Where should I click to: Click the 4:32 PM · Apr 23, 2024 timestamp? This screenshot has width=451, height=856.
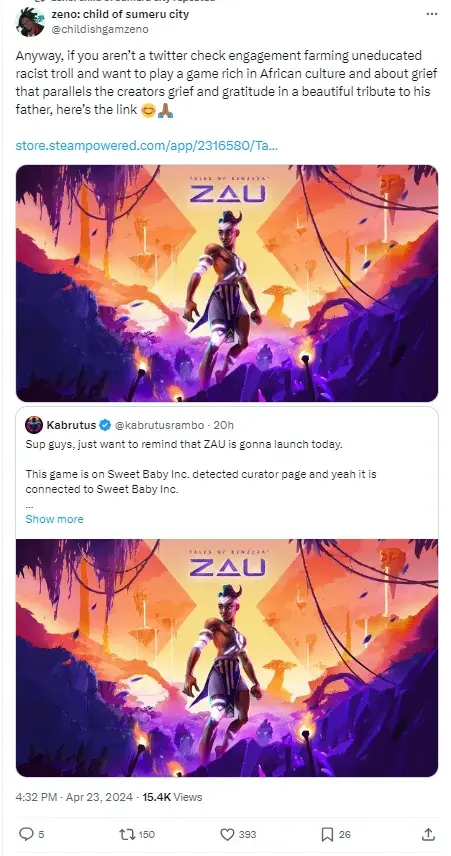(74, 797)
